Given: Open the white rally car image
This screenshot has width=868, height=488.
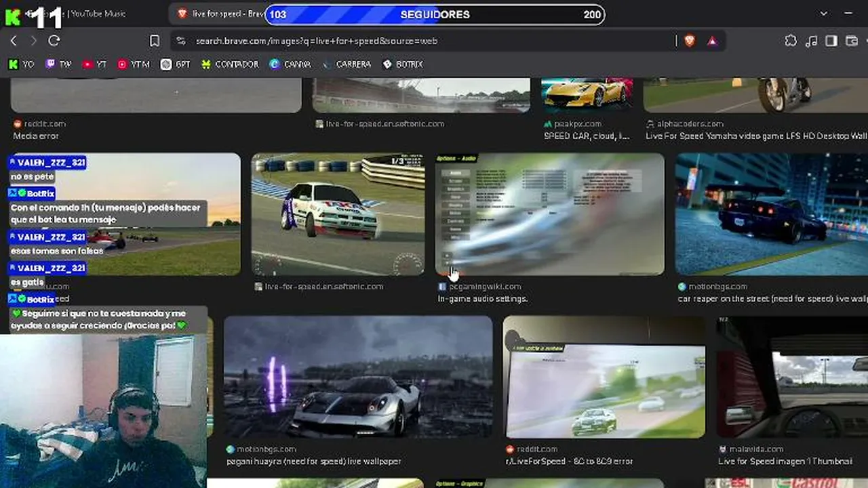Looking at the screenshot, I should (x=338, y=214).
